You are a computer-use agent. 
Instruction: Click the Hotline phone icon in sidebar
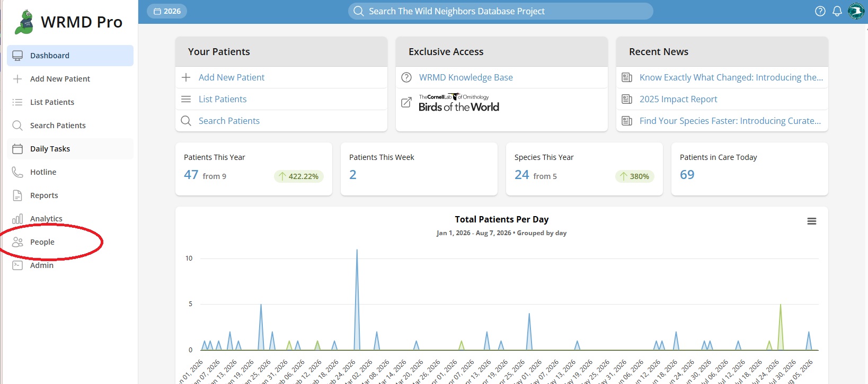17,172
